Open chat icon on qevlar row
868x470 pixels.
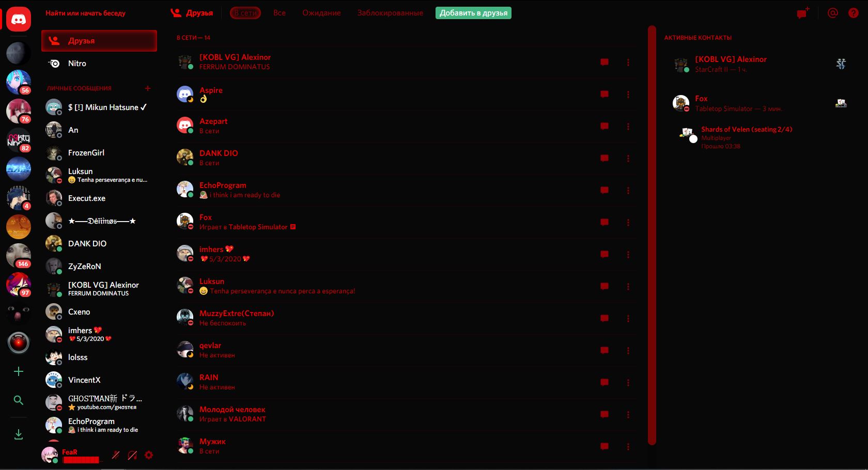pyautogui.click(x=605, y=351)
